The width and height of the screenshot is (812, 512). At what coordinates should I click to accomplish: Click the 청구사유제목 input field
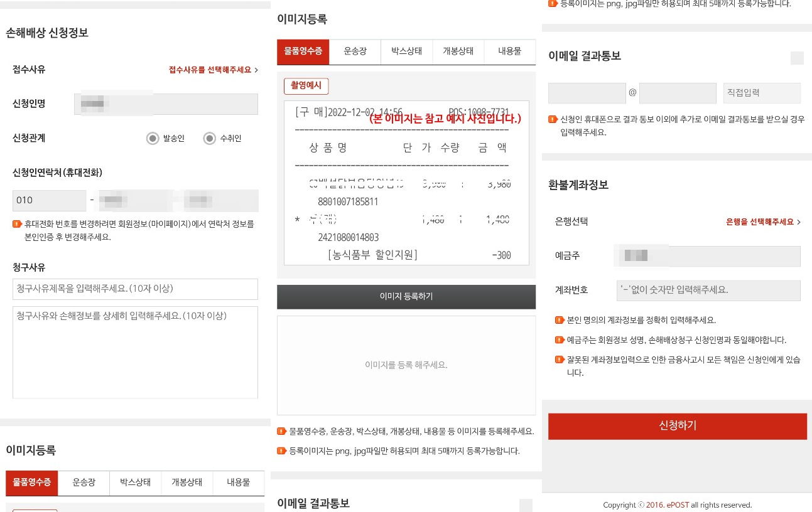pyautogui.click(x=135, y=289)
